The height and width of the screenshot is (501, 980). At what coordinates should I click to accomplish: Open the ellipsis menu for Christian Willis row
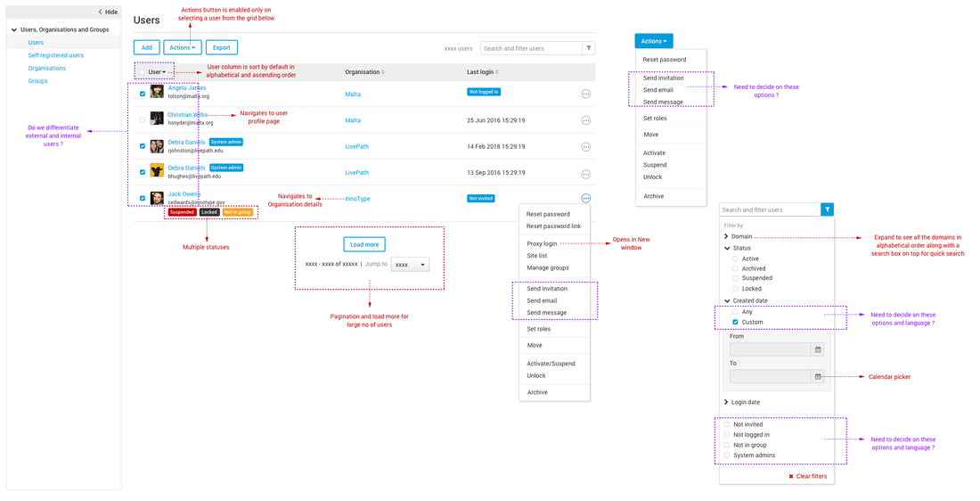pos(585,119)
